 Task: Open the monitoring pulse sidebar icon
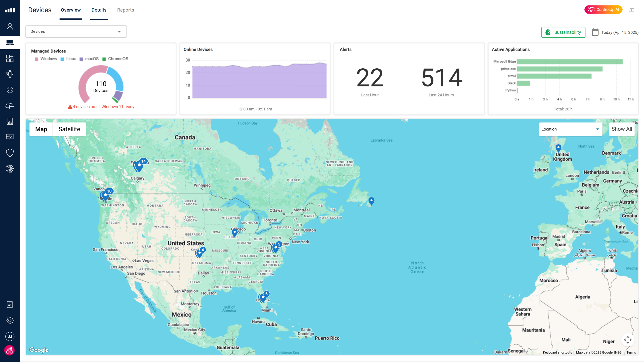(10, 137)
